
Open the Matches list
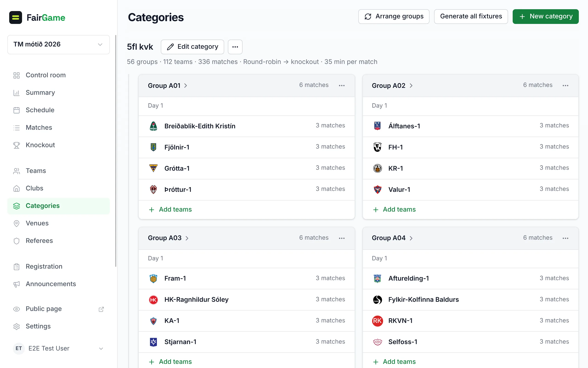click(59, 127)
